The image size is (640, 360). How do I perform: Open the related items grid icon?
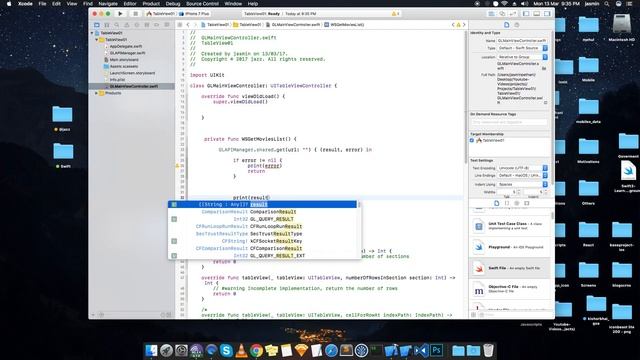point(180,25)
